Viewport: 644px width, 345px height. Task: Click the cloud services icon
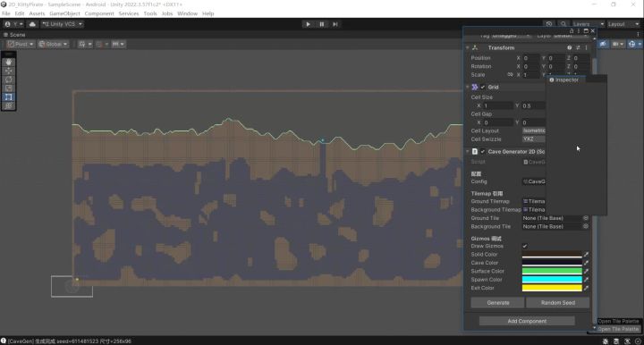tap(32, 24)
